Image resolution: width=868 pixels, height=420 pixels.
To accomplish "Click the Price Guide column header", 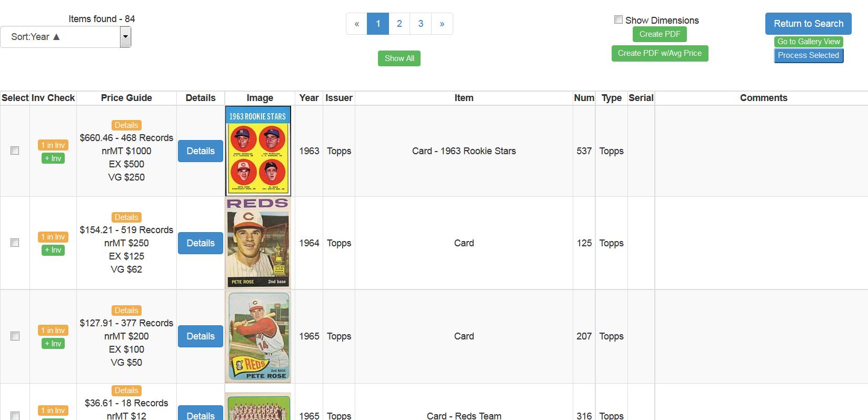I will tap(126, 98).
